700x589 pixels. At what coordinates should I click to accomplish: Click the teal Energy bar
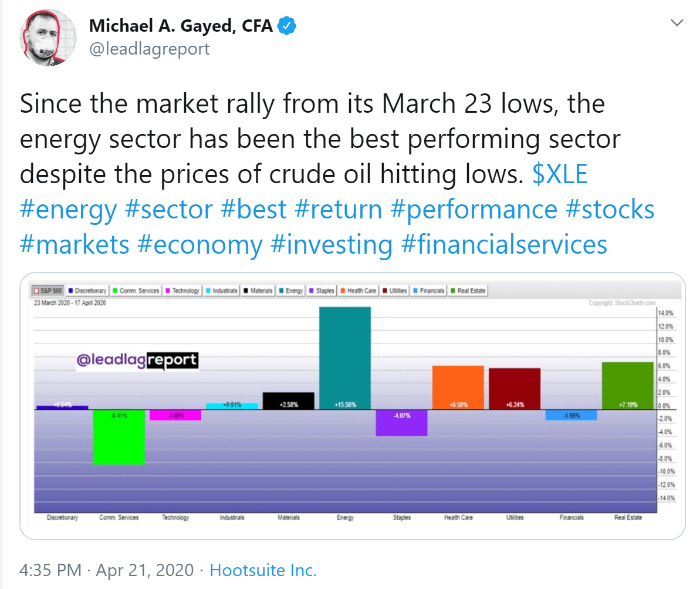pyautogui.click(x=345, y=358)
